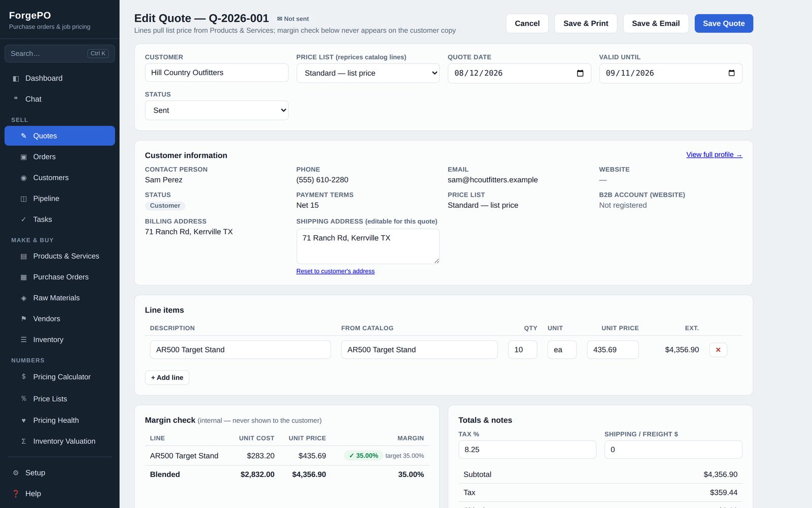812x508 pixels.
Task: Open the Quote Date calendar picker
Action: point(580,73)
